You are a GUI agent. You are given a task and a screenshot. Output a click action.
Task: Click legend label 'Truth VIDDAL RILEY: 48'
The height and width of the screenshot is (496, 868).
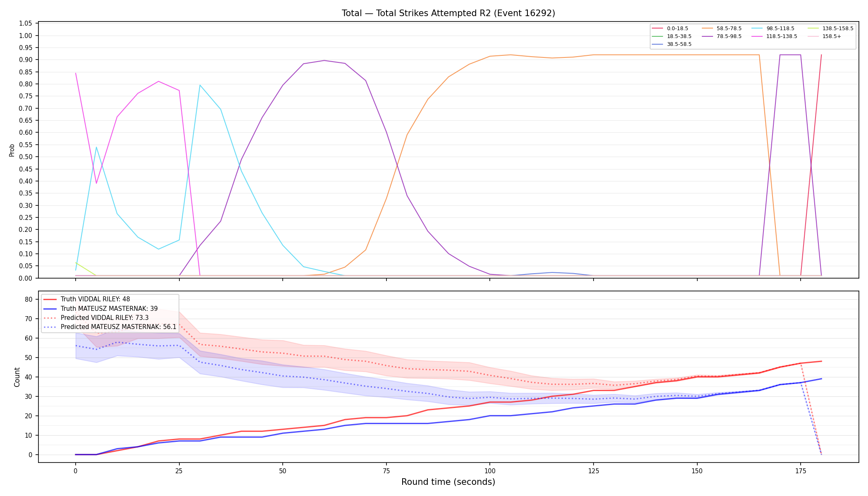coord(95,299)
